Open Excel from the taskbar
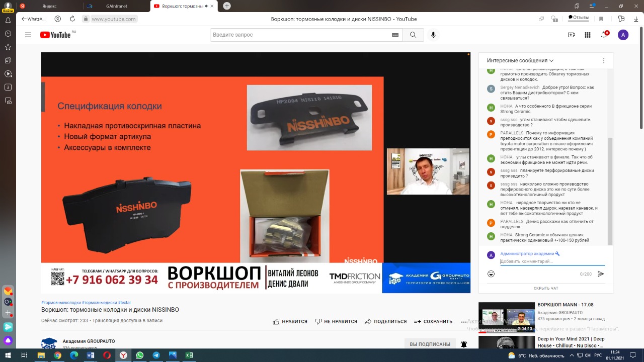The height and width of the screenshot is (362, 644). click(x=189, y=355)
